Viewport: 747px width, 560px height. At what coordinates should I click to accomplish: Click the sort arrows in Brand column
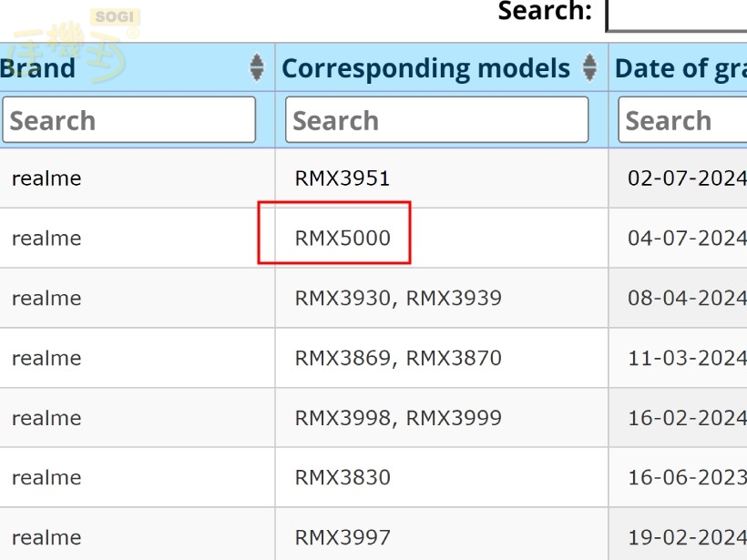(x=257, y=67)
